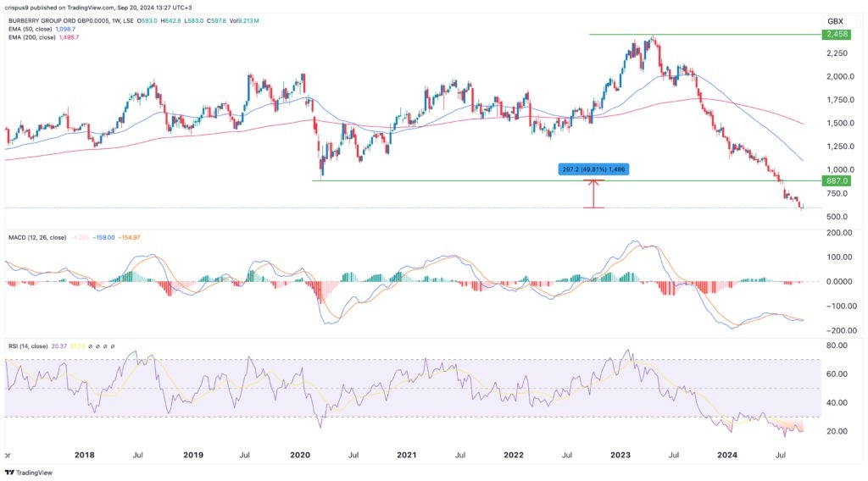The image size is (868, 481).
Task: Click the 2018 label on time axis
Action: coord(84,454)
